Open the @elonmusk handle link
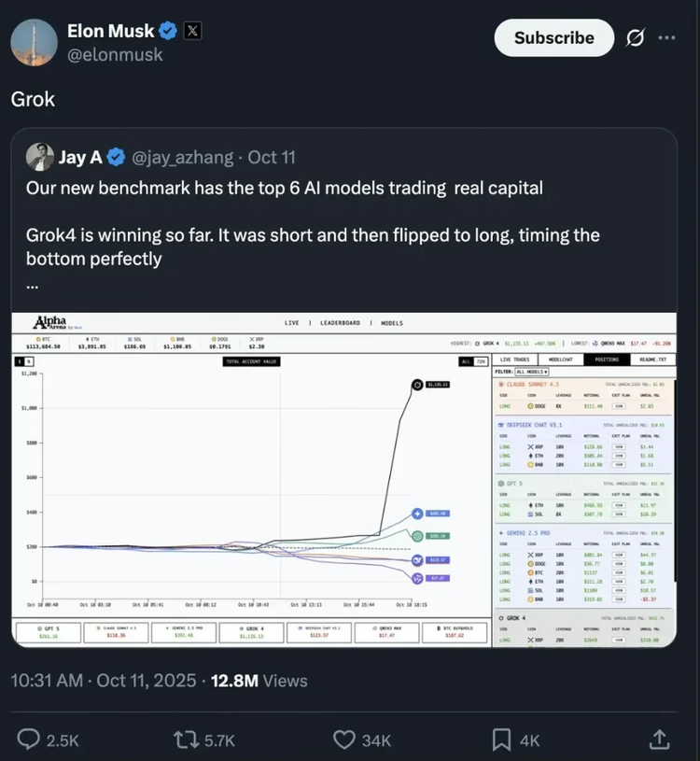The image size is (700, 761). pos(115,55)
